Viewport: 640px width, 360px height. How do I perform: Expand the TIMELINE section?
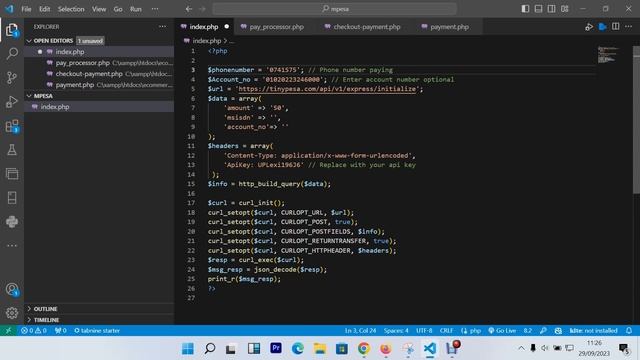tap(46, 320)
